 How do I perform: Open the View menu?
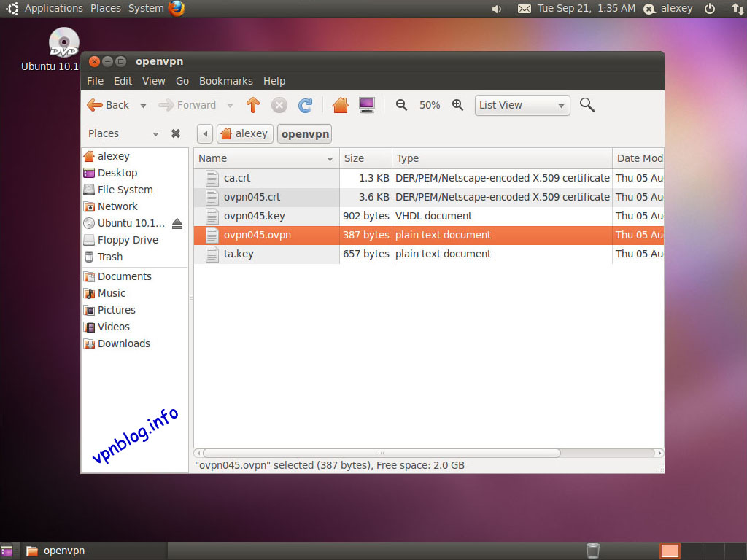click(153, 81)
